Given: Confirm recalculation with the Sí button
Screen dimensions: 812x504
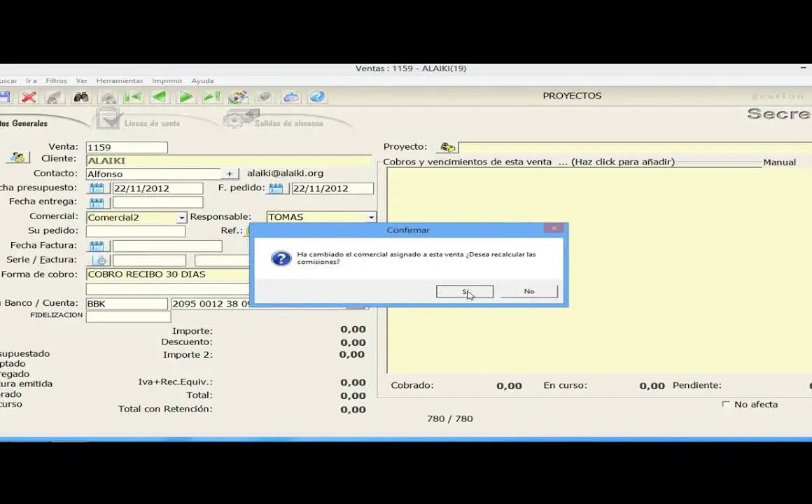Looking at the screenshot, I should point(465,291).
